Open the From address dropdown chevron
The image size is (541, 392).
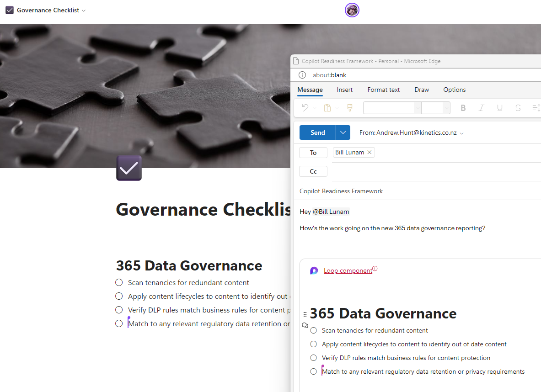(462, 133)
